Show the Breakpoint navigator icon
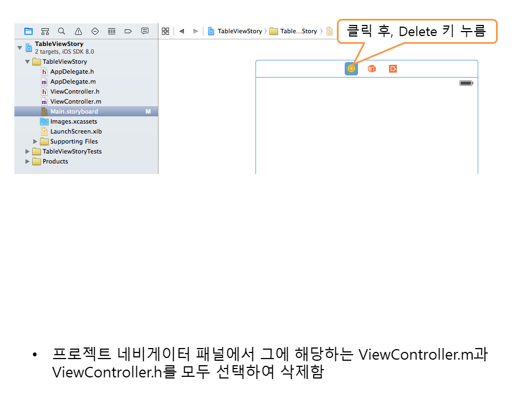This screenshot has height=399, width=532. (128, 31)
